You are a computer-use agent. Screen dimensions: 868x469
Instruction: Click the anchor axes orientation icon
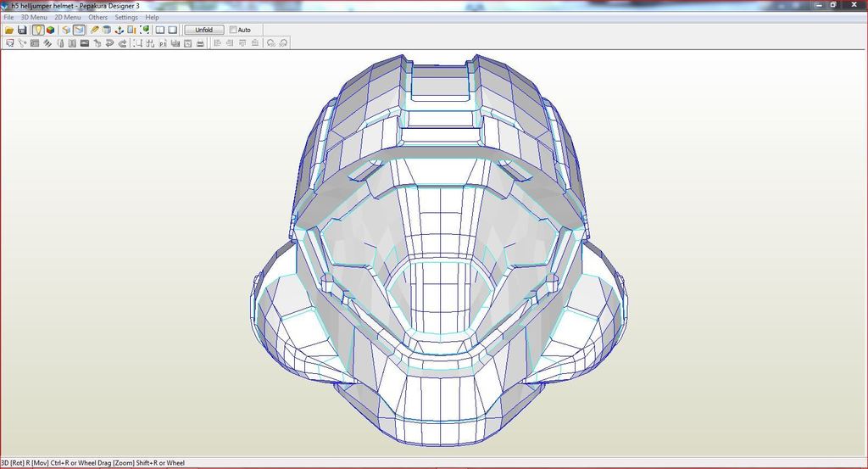[119, 30]
